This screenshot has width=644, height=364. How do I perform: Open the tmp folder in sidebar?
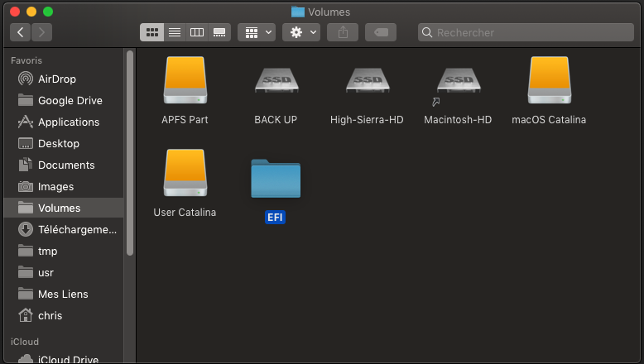point(64,251)
